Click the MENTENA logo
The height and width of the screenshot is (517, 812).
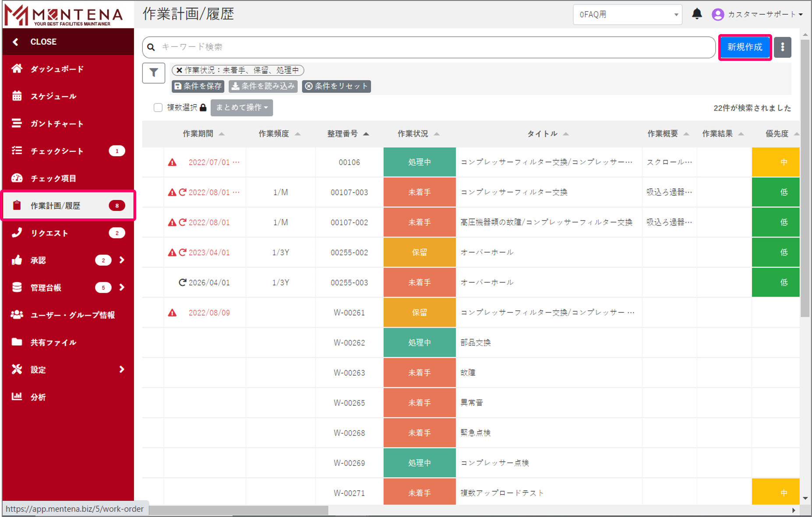point(64,15)
